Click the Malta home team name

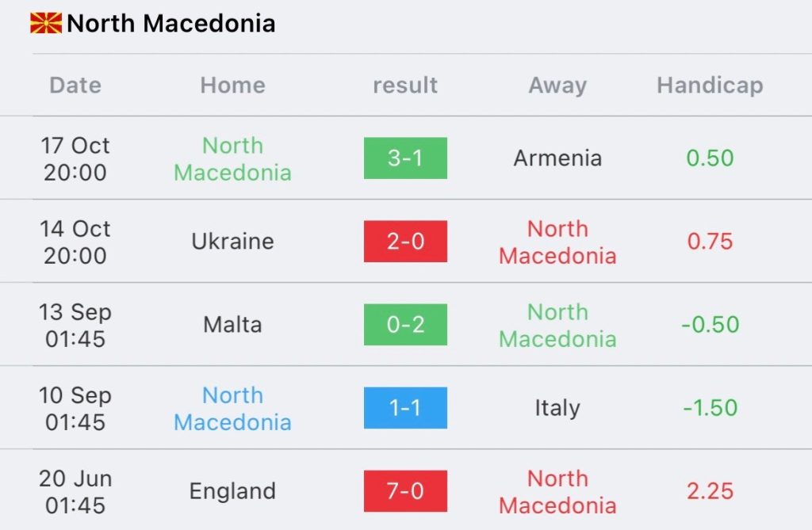(232, 325)
